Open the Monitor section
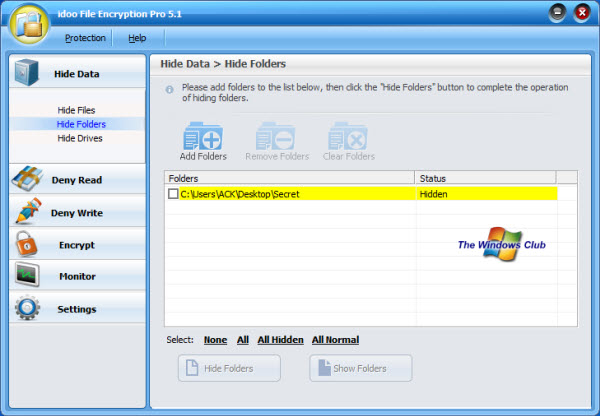The image size is (600, 416). [x=77, y=276]
